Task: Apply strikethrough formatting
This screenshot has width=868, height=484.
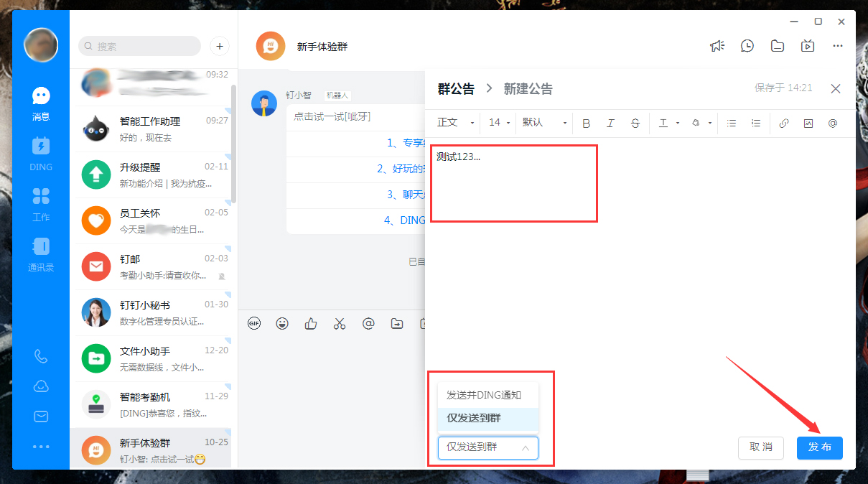Action: (x=635, y=123)
